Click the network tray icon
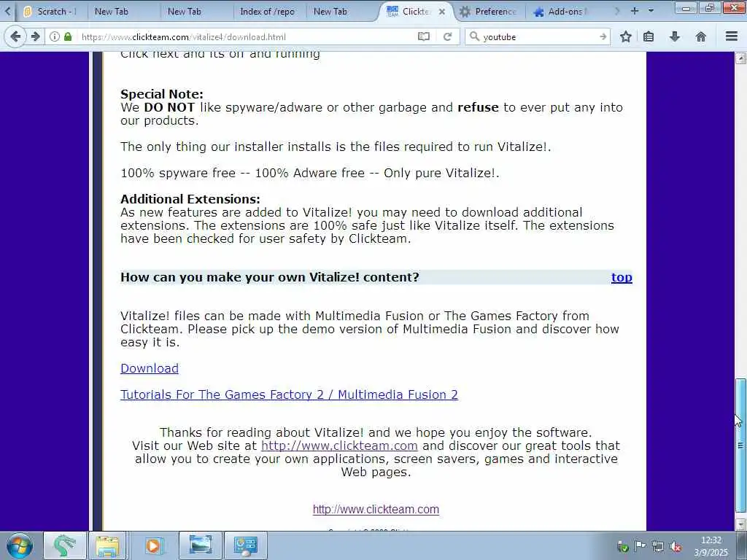The image size is (747, 560). pyautogui.click(x=658, y=546)
